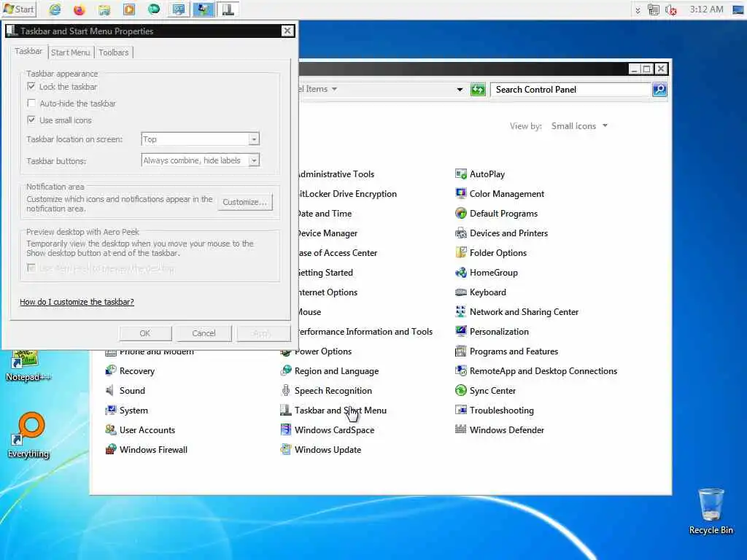Open Troubleshooting icon
Screen dimensions: 747x560
(461, 410)
